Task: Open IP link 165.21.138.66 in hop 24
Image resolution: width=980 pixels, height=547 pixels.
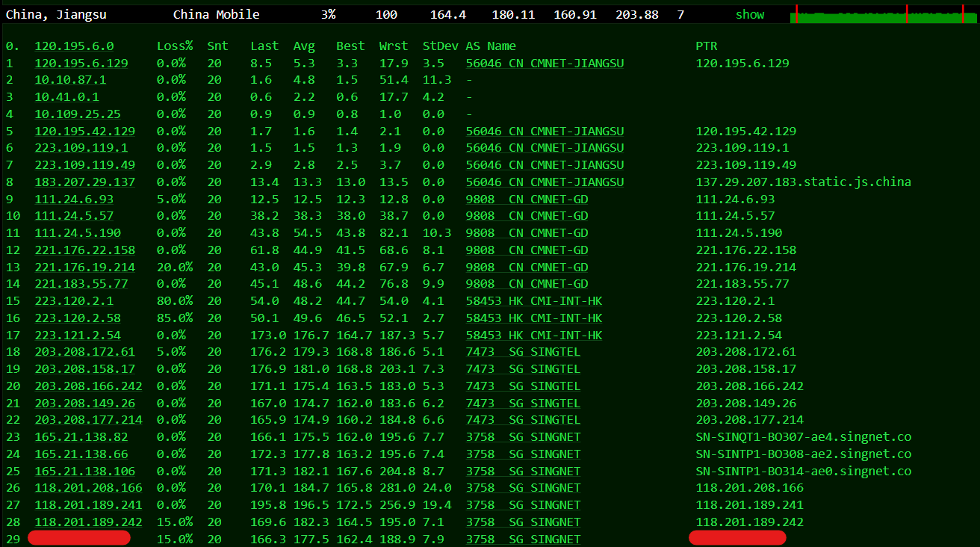Action: [x=81, y=454]
